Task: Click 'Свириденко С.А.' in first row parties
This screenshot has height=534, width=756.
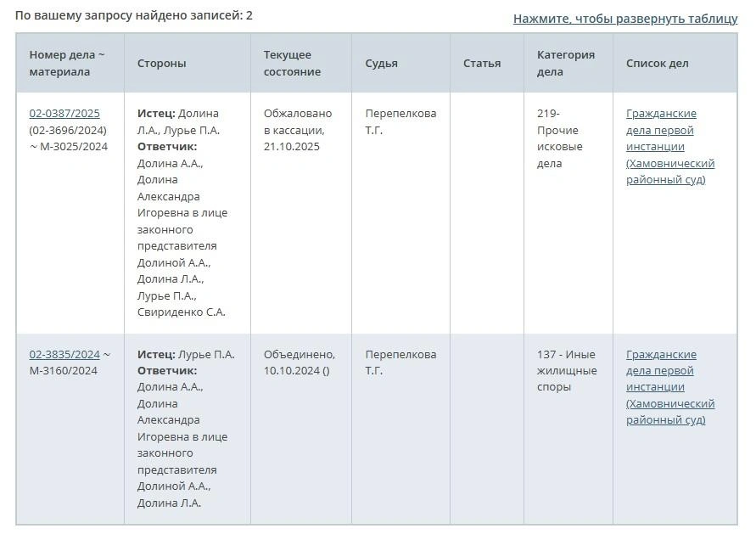Action: click(x=181, y=312)
